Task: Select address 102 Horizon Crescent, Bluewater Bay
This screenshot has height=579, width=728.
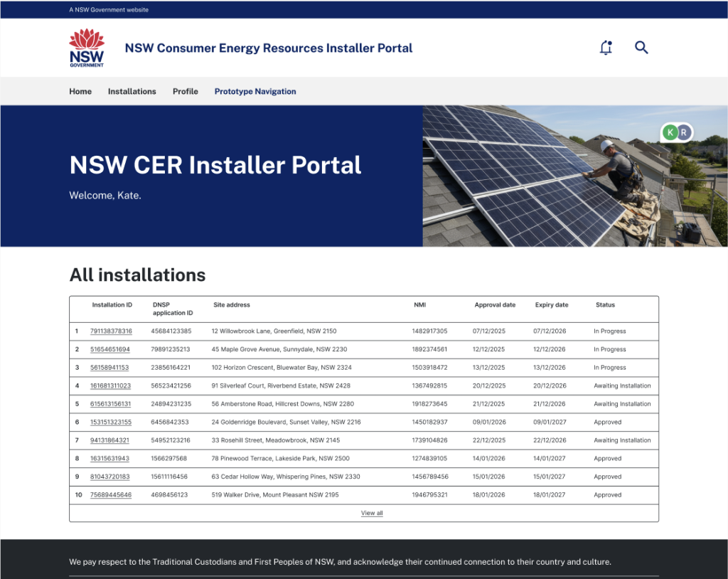Action: [x=282, y=368]
